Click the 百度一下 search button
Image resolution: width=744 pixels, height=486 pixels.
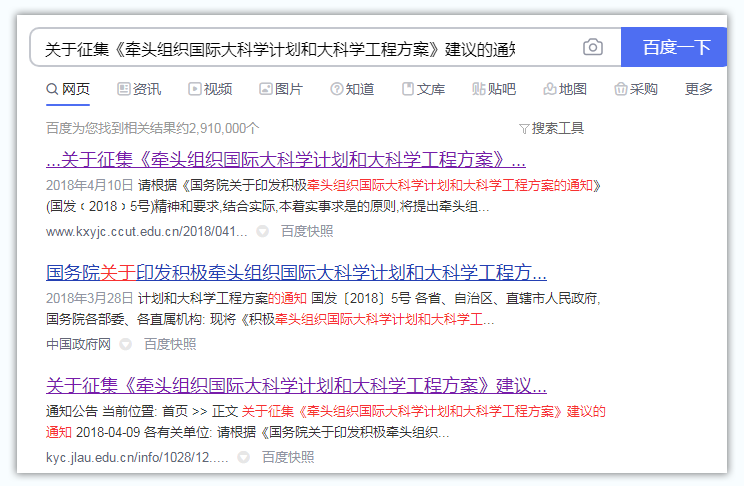pyautogui.click(x=674, y=47)
